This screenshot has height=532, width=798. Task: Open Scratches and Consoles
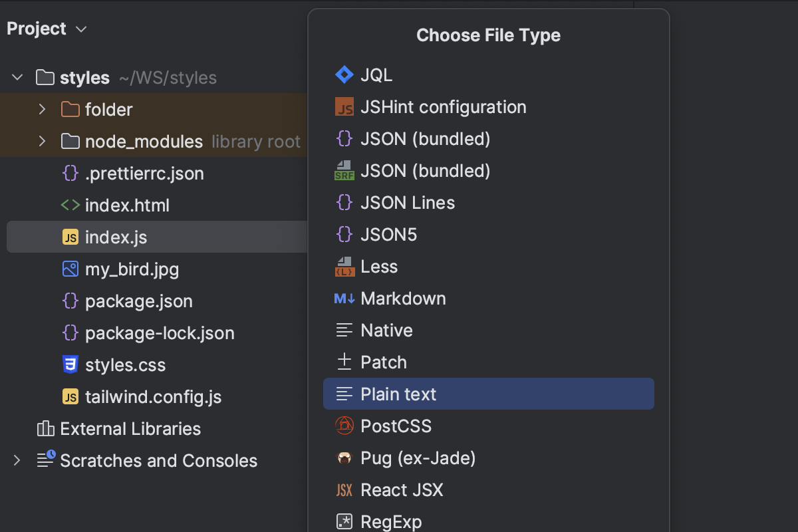(x=158, y=460)
